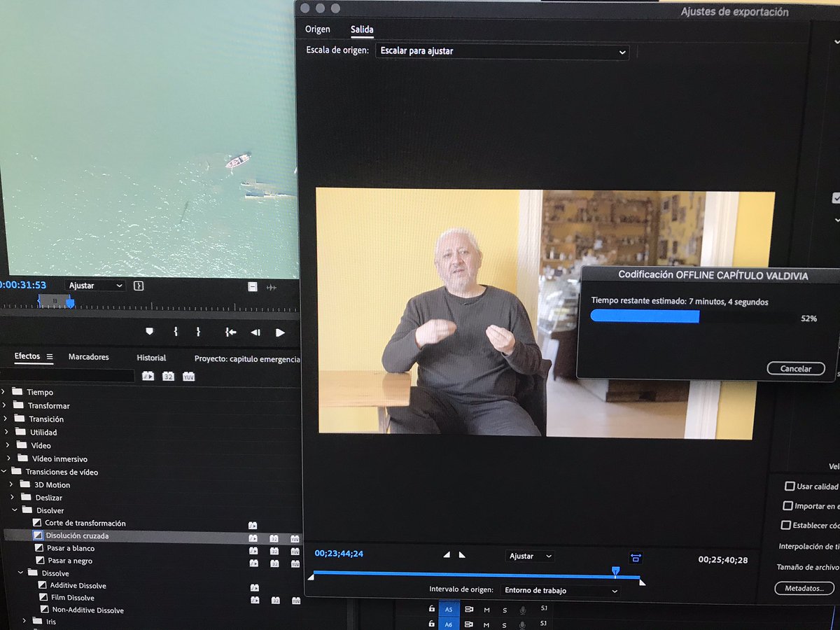Filter effects by 32-bit color icon

168,376
